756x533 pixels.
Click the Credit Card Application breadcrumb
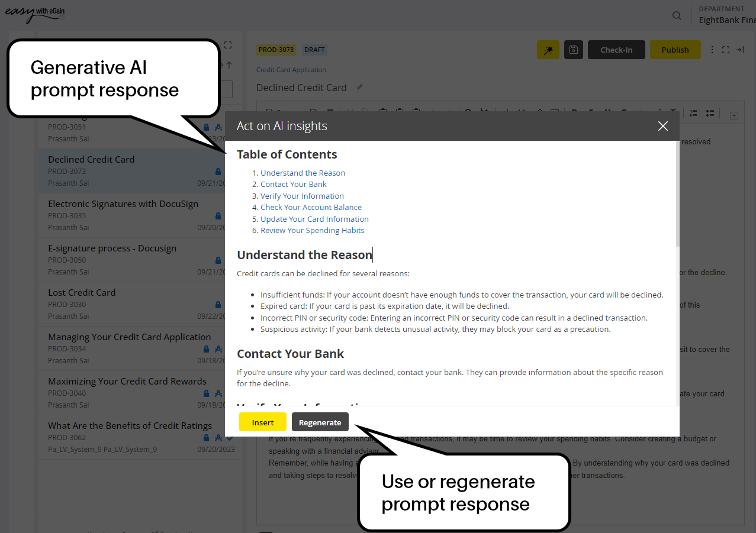pos(291,70)
